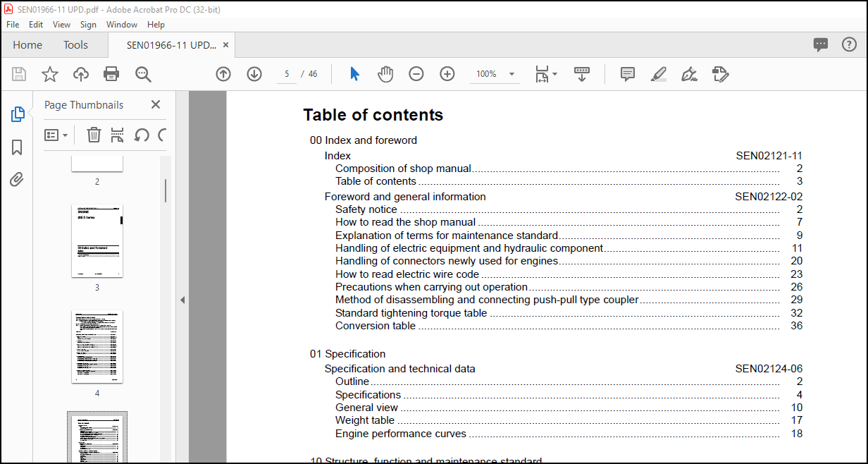The image size is (868, 464).
Task: Click the read mode keyboard-arrow icon
Action: pos(582,74)
